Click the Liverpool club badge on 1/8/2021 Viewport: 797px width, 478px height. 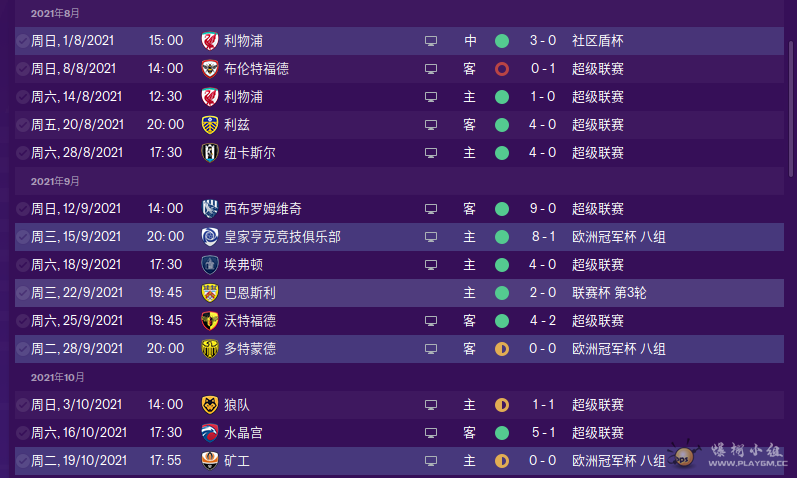coord(209,41)
